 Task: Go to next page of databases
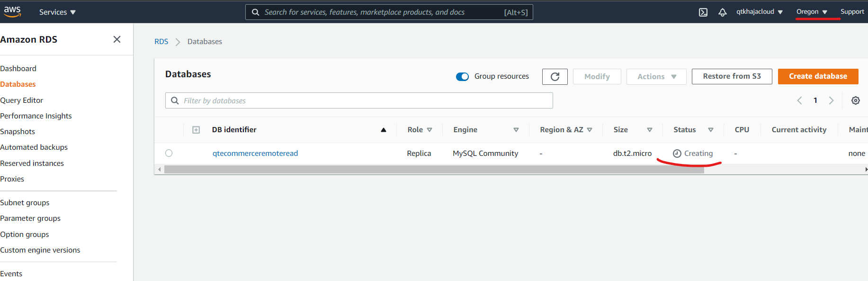[x=831, y=100]
